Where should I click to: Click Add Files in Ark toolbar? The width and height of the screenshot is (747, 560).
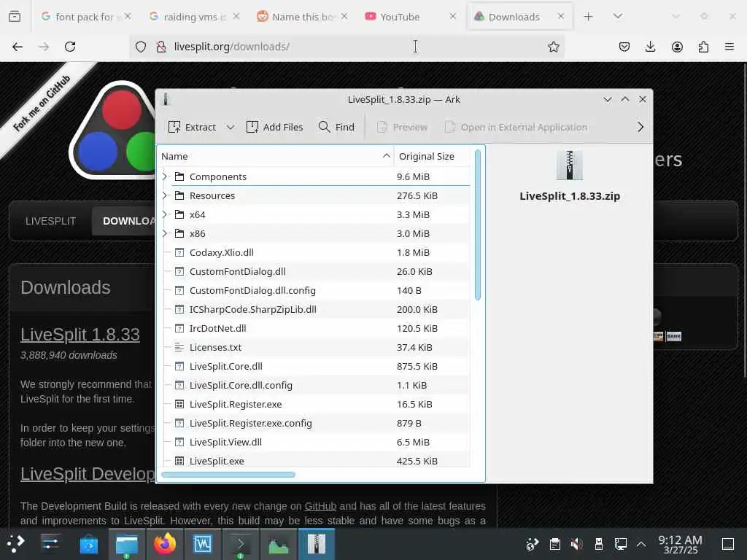(x=274, y=127)
